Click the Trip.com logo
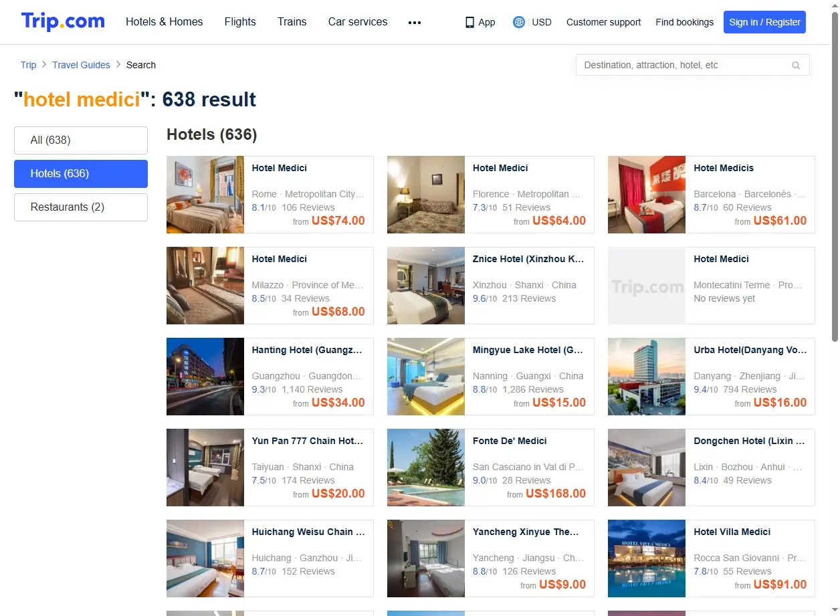Image resolution: width=840 pixels, height=616 pixels. pos(63,21)
